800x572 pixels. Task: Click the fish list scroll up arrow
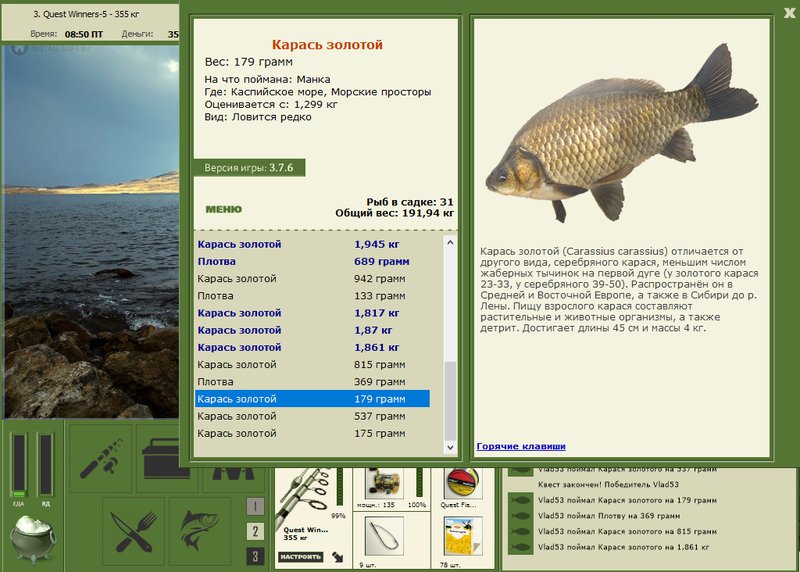tap(450, 243)
